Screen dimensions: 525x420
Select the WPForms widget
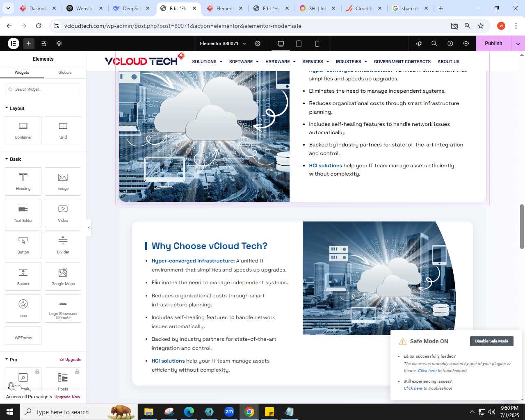click(23, 336)
